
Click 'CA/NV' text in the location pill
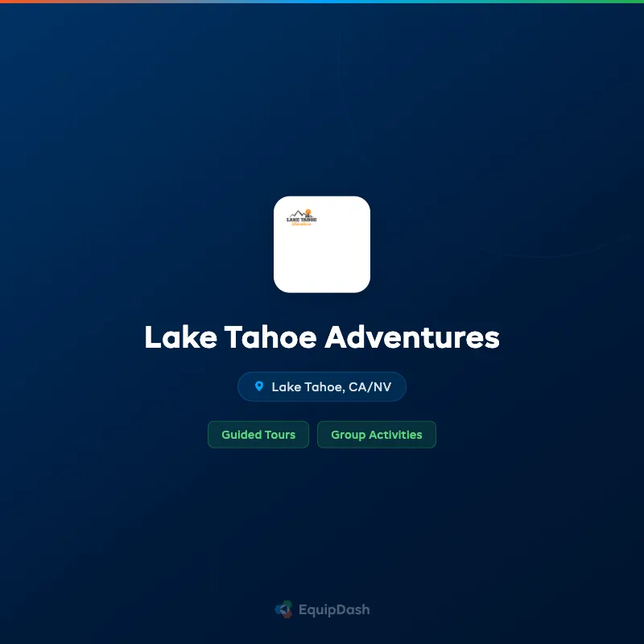coord(369,387)
